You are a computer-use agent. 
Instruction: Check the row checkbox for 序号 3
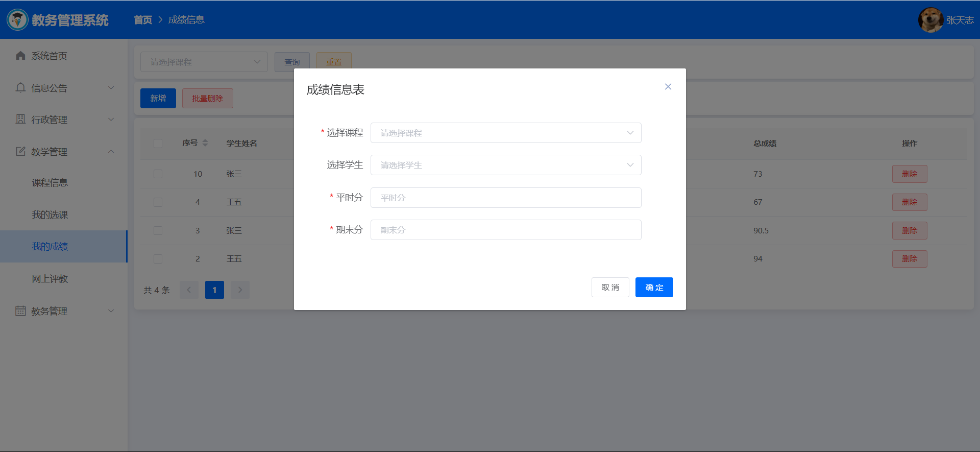pyautogui.click(x=158, y=231)
